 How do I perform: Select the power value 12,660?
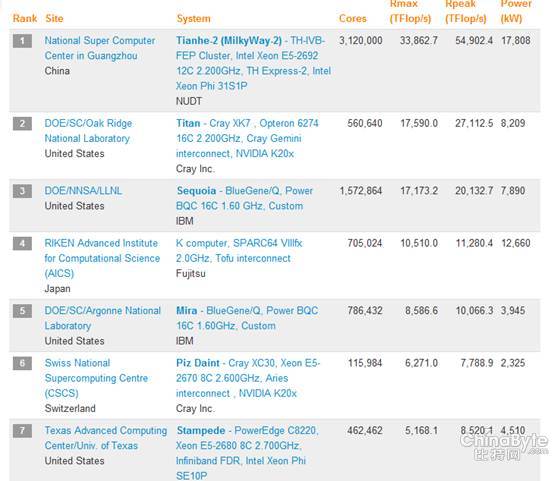coord(516,243)
